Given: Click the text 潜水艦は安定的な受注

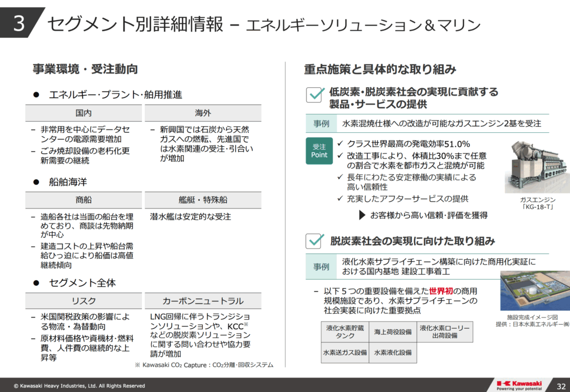Looking at the screenshot, I should tap(190, 217).
